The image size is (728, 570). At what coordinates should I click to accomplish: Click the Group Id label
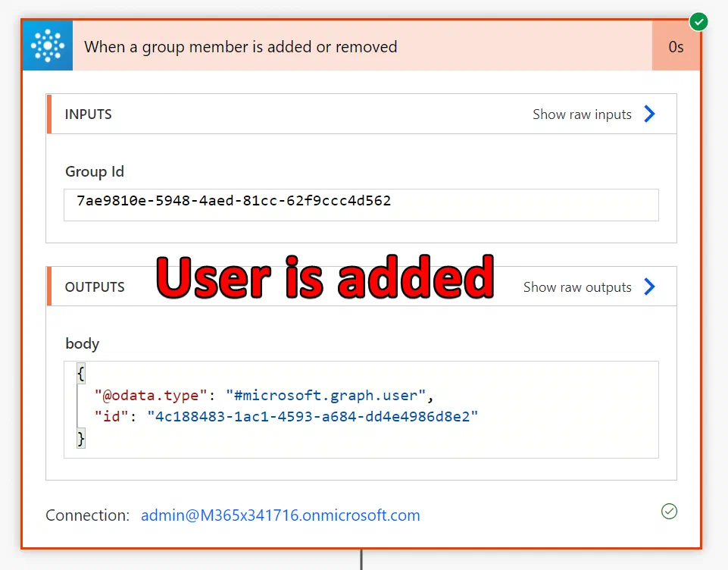(x=95, y=172)
